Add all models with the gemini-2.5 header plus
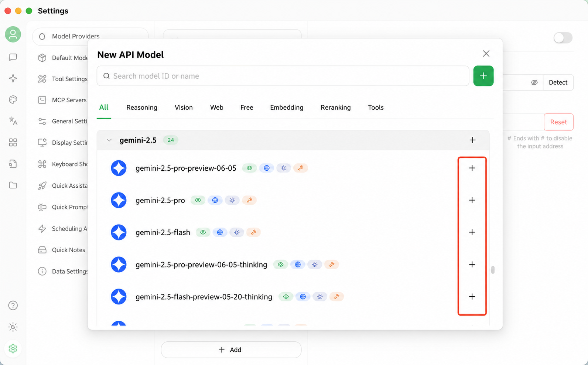Image resolution: width=588 pixels, height=365 pixels. 472,140
